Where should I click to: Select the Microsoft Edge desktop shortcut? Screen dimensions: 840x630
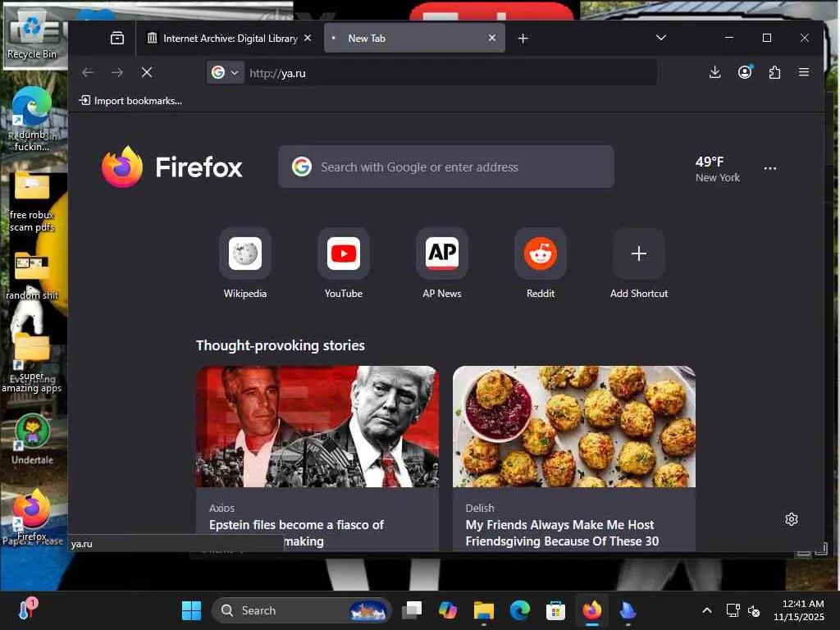click(32, 119)
